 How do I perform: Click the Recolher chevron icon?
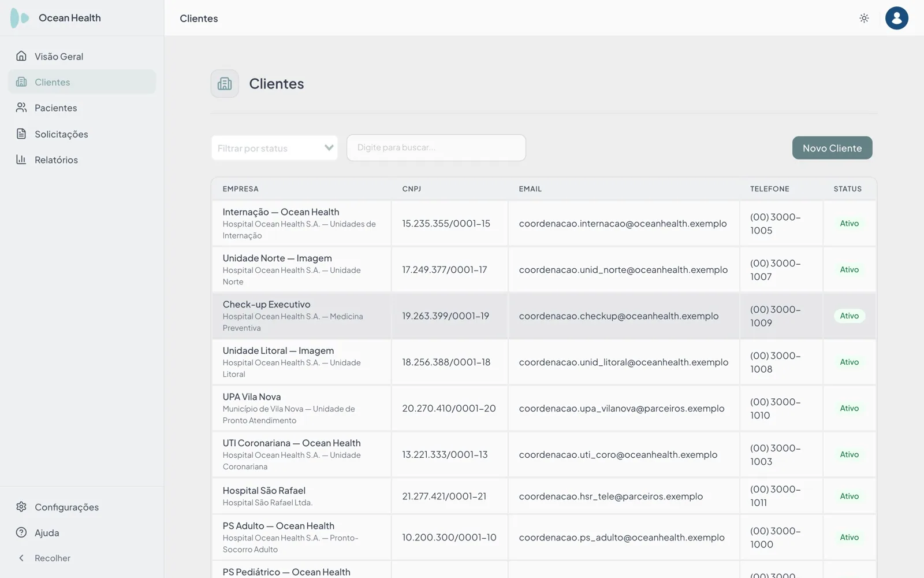pos(21,558)
